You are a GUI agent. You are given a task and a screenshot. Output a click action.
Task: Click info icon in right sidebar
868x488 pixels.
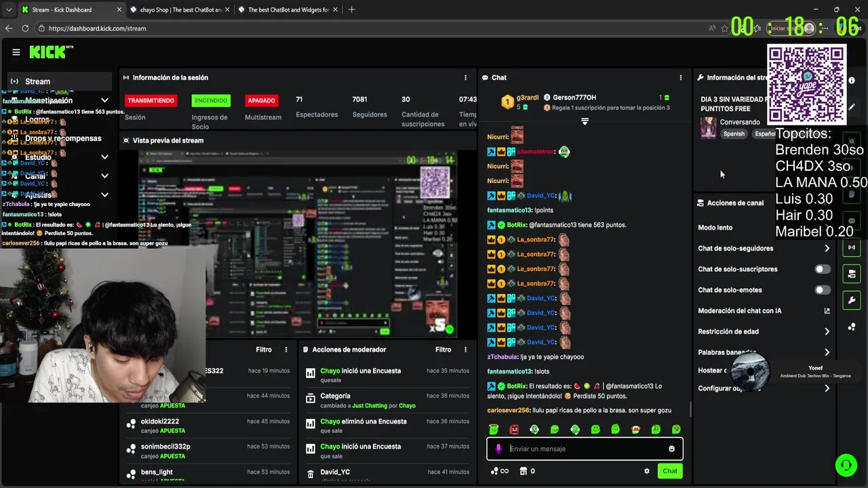click(852, 81)
